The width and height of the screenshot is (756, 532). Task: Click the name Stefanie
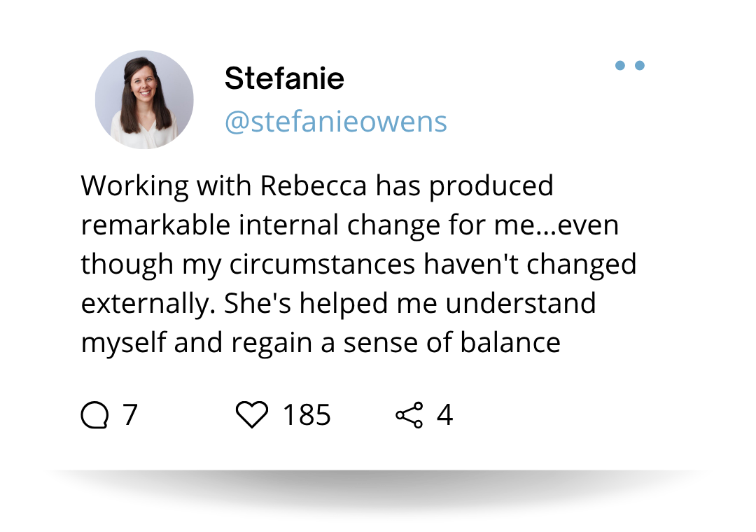tap(284, 78)
